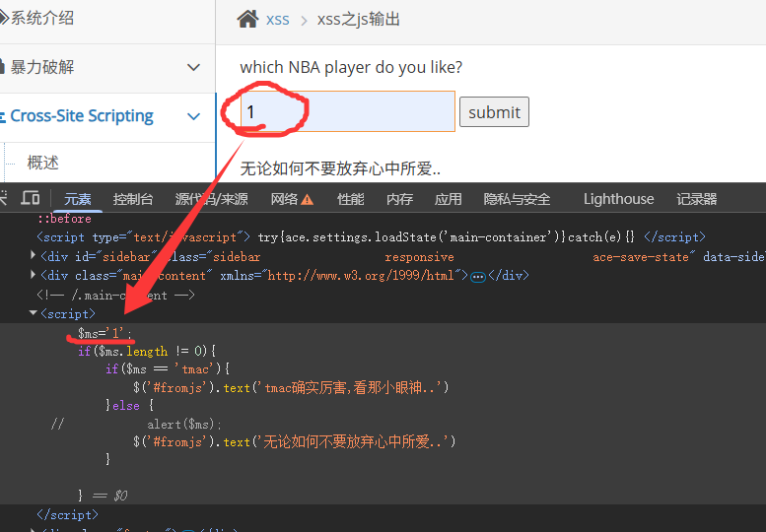Image resolution: width=766 pixels, height=532 pixels.
Task: Click the warning icon next to 网络
Action: pyautogui.click(x=307, y=200)
